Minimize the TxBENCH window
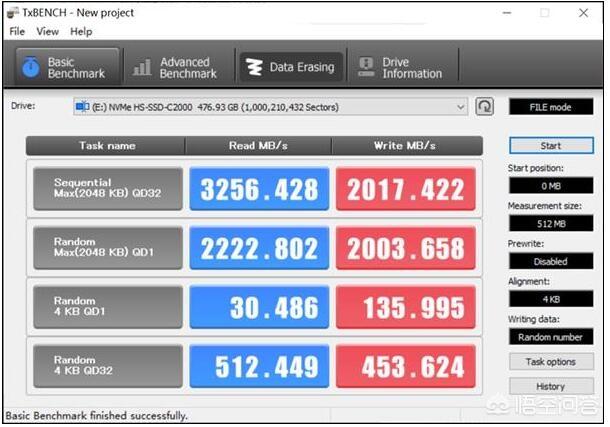Image resolution: width=610 pixels, height=427 pixels. point(507,13)
